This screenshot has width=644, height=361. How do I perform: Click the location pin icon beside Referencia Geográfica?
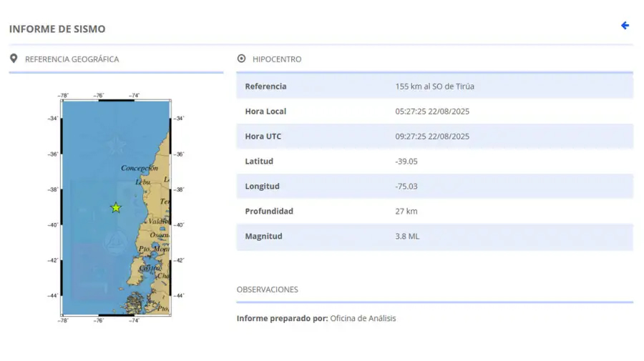pyautogui.click(x=14, y=59)
